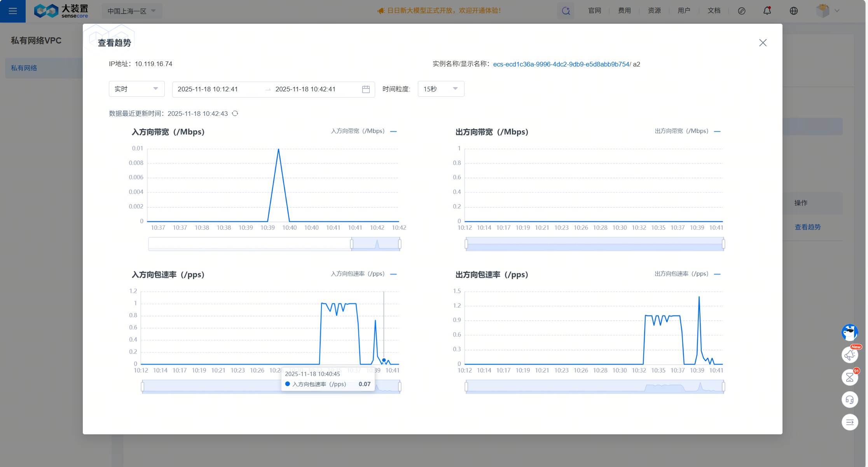Click the megaphone announcements icon

[x=850, y=355]
